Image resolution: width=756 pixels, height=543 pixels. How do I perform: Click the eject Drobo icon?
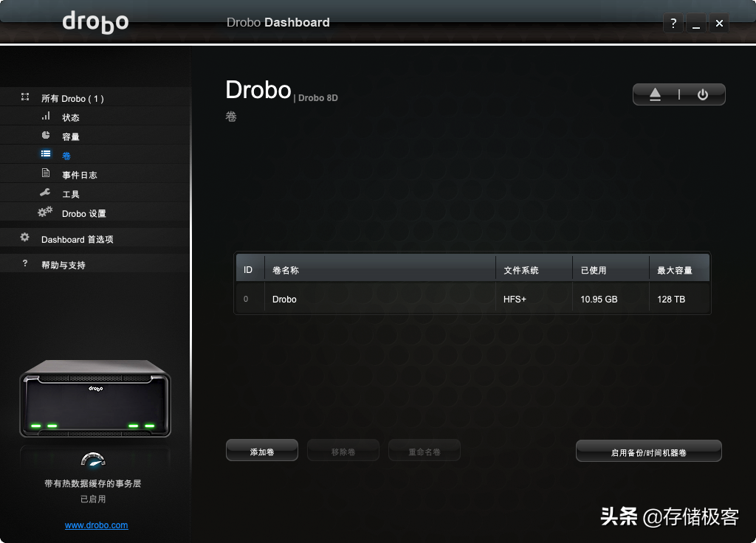tap(655, 94)
